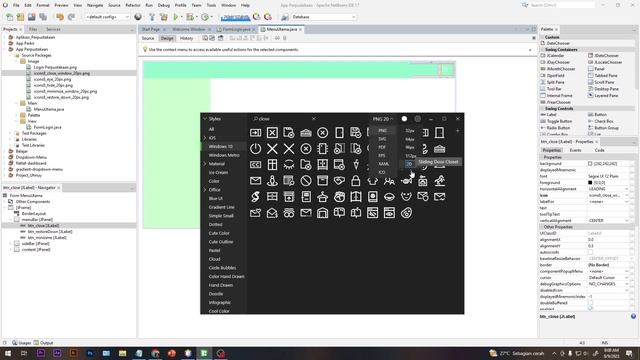This screenshot has height=360, width=640.
Task: Clear the Icons8 search field with X
Action: pos(313,119)
